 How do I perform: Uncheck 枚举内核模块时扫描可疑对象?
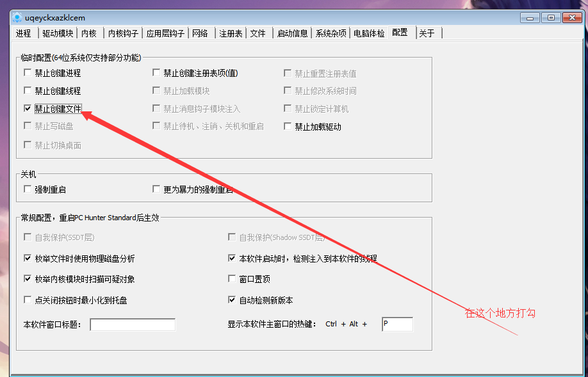pyautogui.click(x=28, y=278)
